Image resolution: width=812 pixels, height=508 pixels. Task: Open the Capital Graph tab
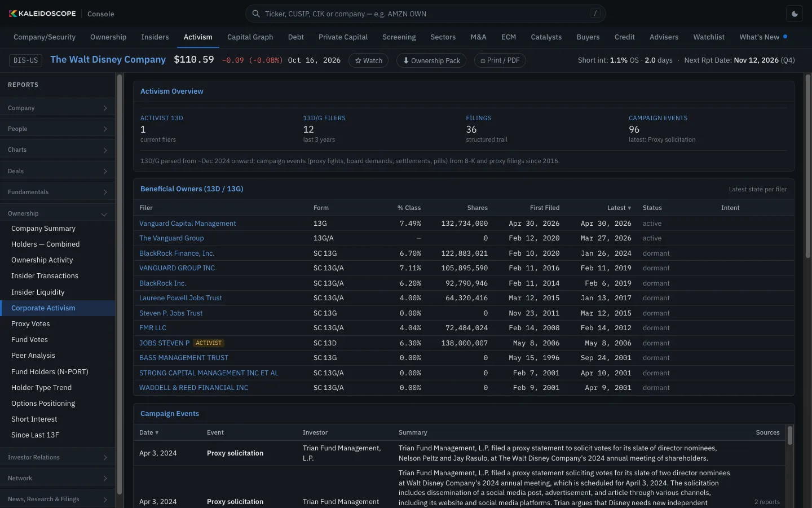250,37
